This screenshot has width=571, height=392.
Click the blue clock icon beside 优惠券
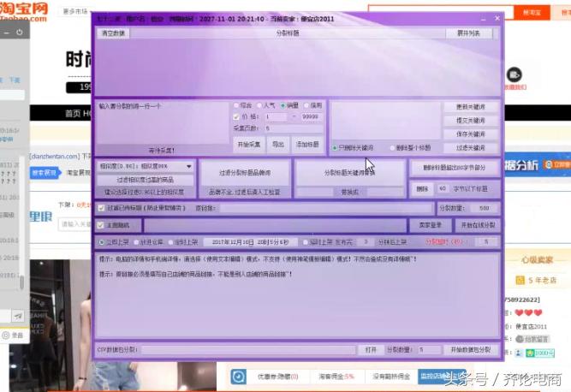coord(239,377)
